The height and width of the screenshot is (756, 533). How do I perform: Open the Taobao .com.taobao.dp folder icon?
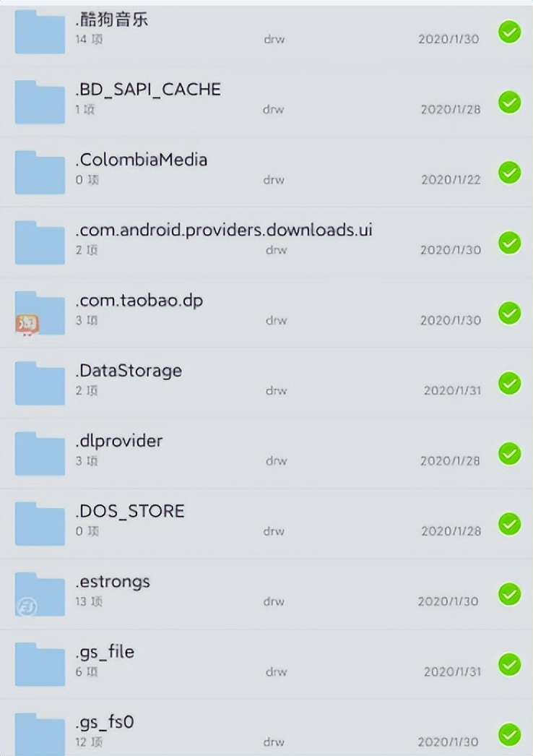40,313
